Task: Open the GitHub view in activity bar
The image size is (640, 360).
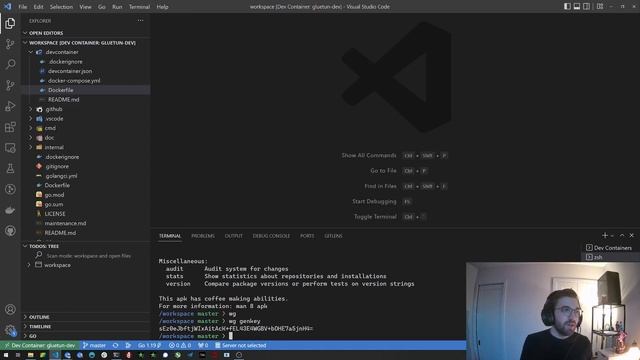Action: coord(10,231)
